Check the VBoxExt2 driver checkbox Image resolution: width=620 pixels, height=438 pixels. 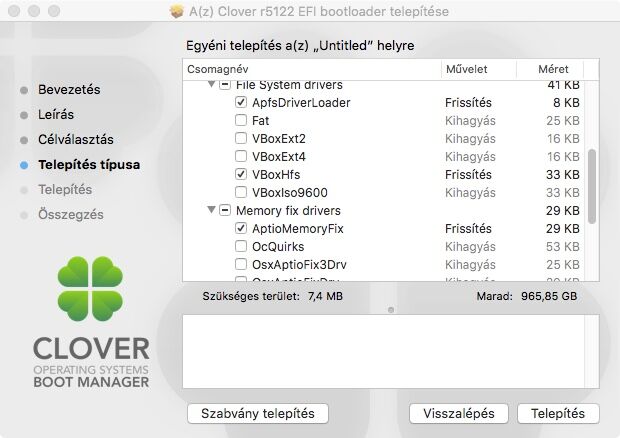pyautogui.click(x=241, y=138)
